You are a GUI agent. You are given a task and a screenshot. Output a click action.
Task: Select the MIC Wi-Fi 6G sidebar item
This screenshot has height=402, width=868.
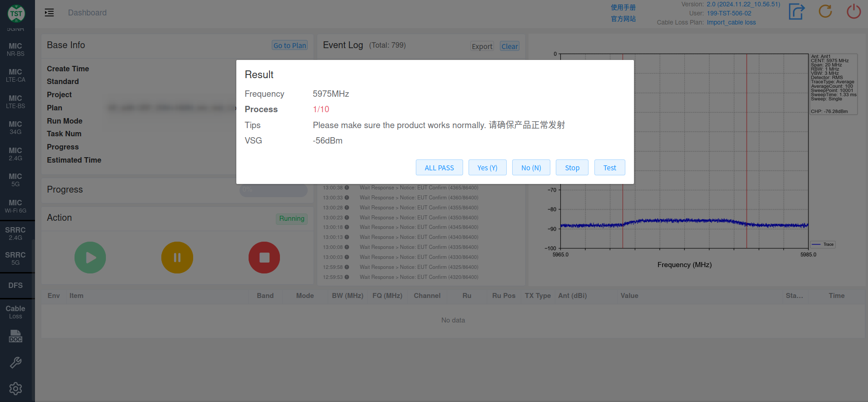click(x=15, y=206)
